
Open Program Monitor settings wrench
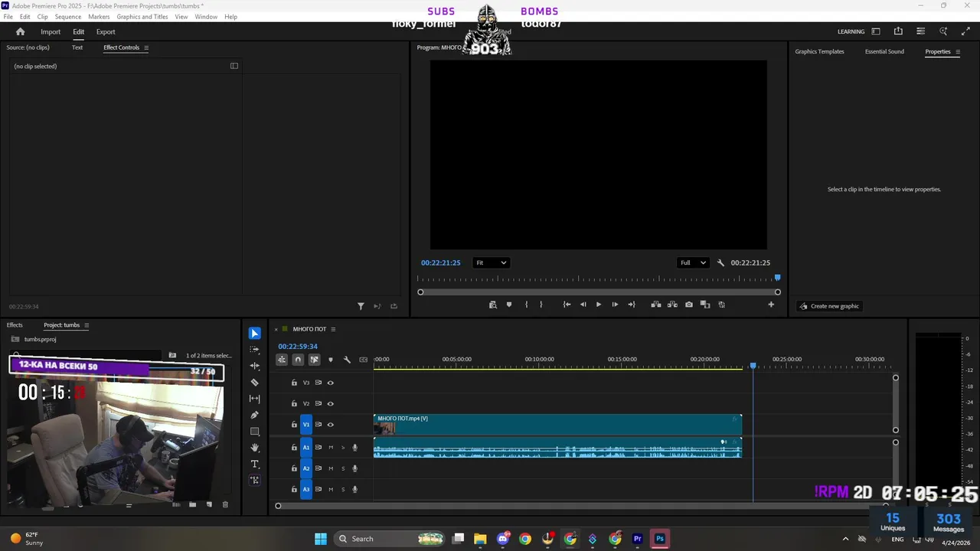[x=720, y=262]
